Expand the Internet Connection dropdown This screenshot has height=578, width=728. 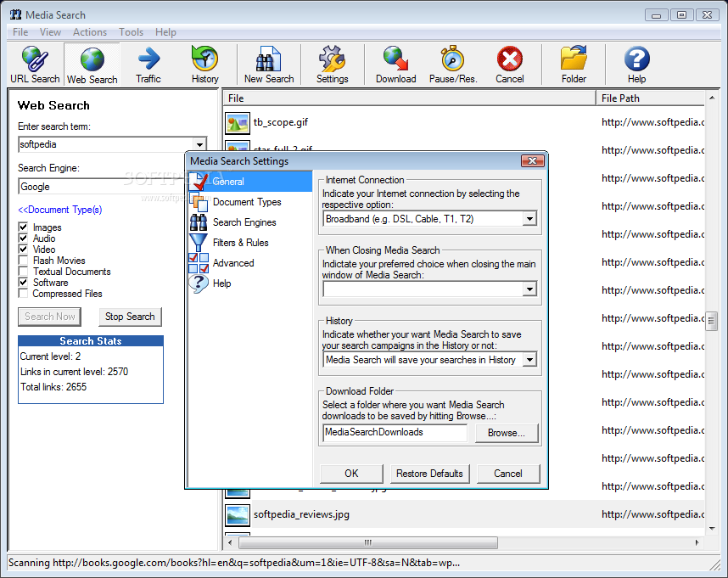pyautogui.click(x=529, y=219)
